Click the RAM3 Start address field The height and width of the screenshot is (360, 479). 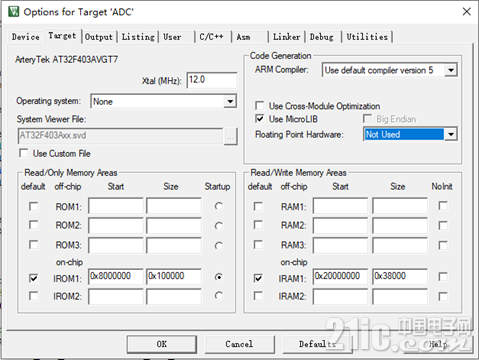pyautogui.click(x=340, y=245)
